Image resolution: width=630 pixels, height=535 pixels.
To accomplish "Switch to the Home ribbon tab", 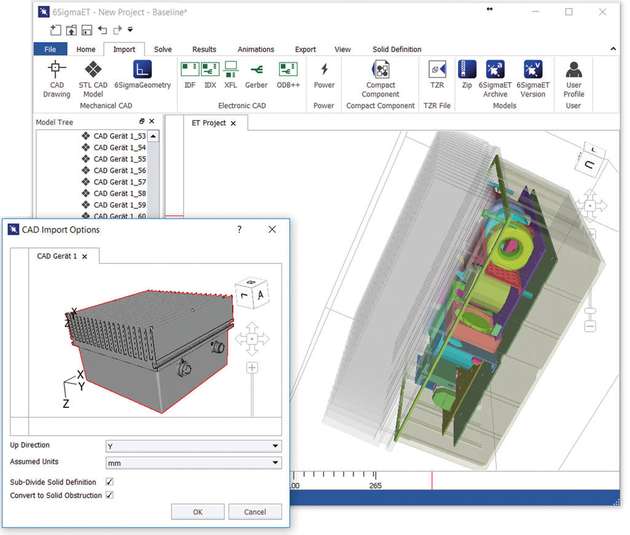I will (x=86, y=49).
